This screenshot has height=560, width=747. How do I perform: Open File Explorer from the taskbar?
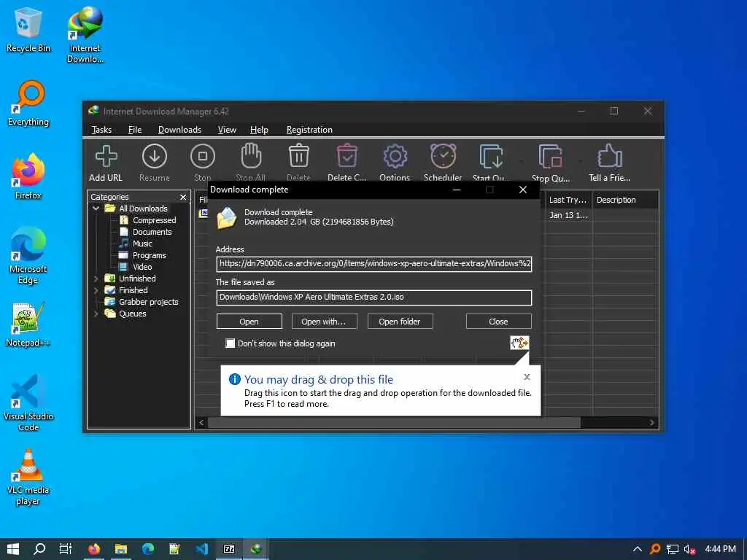tap(121, 549)
